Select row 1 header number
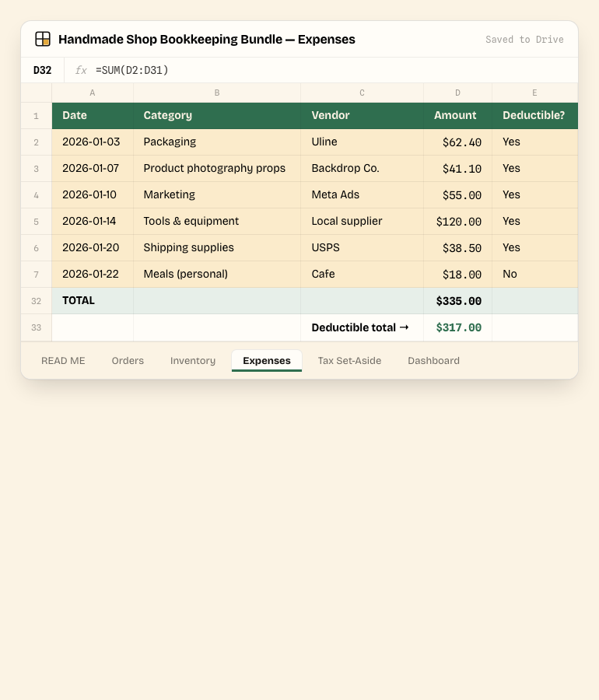Image resolution: width=599 pixels, height=700 pixels. click(x=36, y=116)
